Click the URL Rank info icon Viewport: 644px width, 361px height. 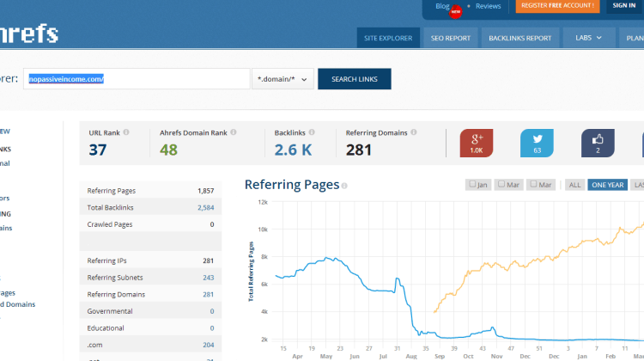click(126, 132)
